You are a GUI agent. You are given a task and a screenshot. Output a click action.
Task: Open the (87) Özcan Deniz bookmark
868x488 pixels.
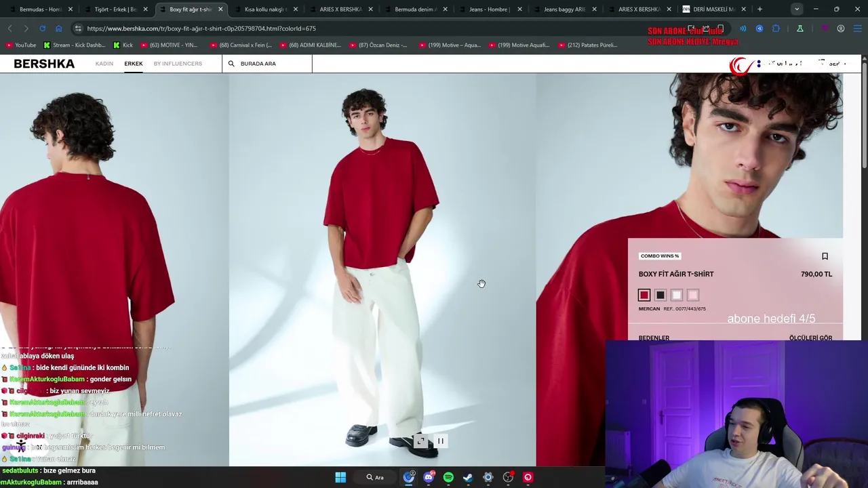point(378,45)
